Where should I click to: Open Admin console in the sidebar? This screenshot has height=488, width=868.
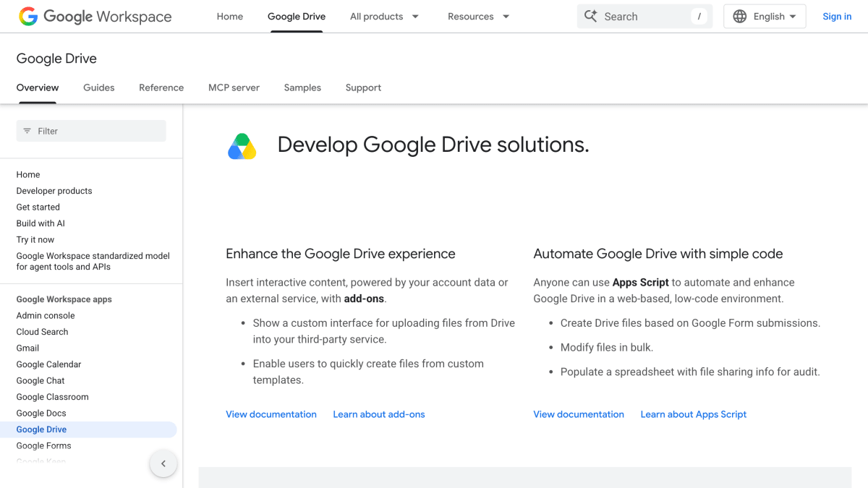click(x=46, y=315)
